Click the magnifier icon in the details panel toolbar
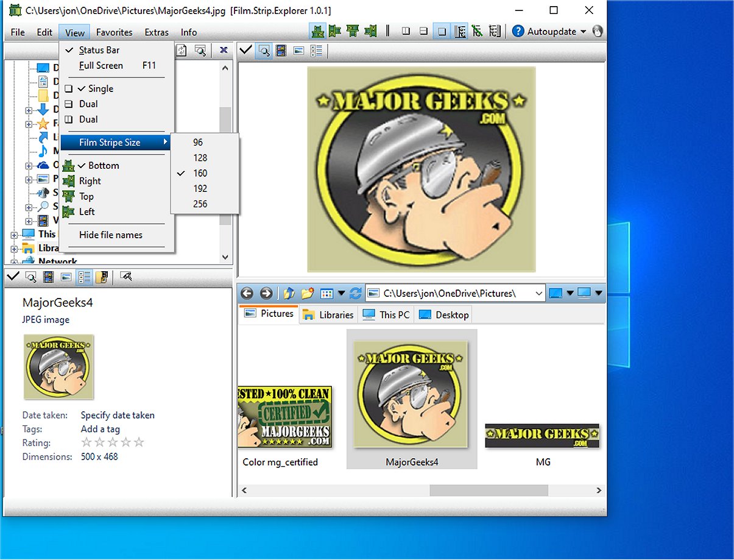Screen dimensions: 734x560 30,277
